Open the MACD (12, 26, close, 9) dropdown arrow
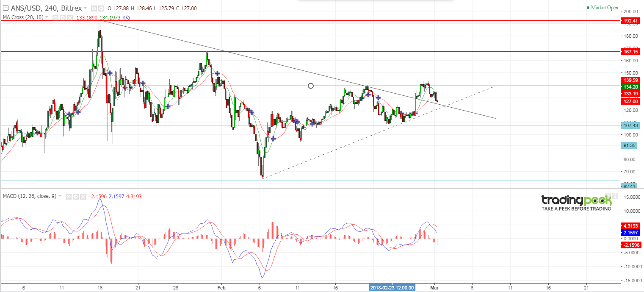644x292 pixels. point(60,196)
